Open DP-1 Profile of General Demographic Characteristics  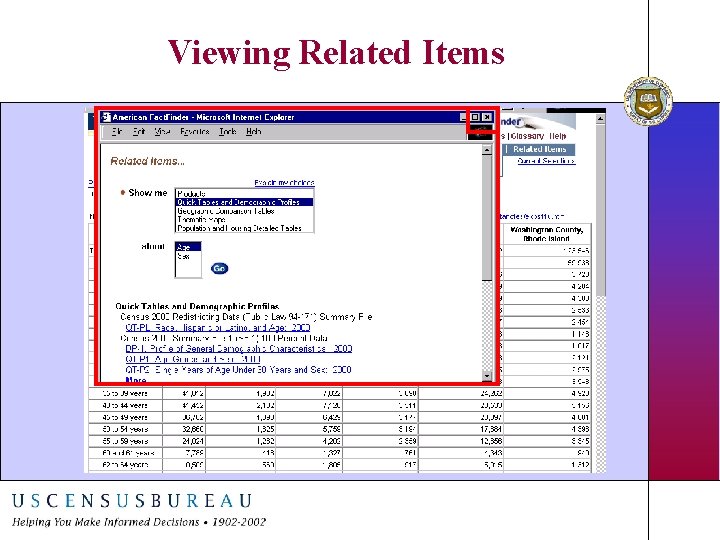click(x=239, y=349)
